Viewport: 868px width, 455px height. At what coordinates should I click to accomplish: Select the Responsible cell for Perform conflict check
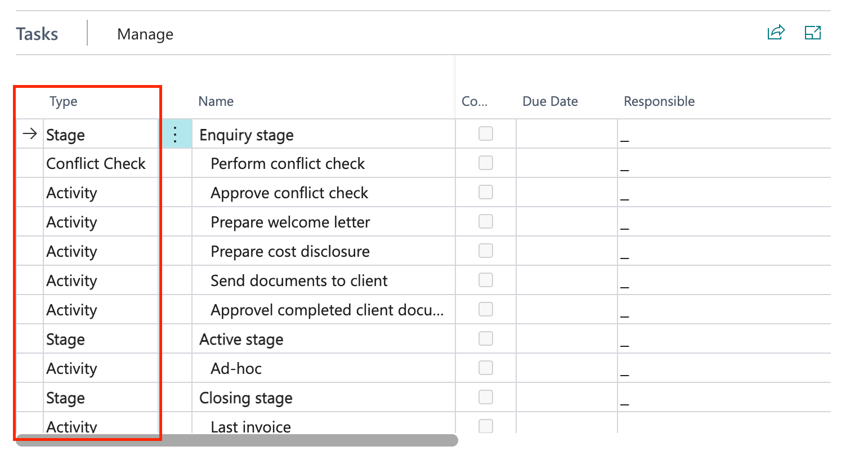pyautogui.click(x=724, y=163)
